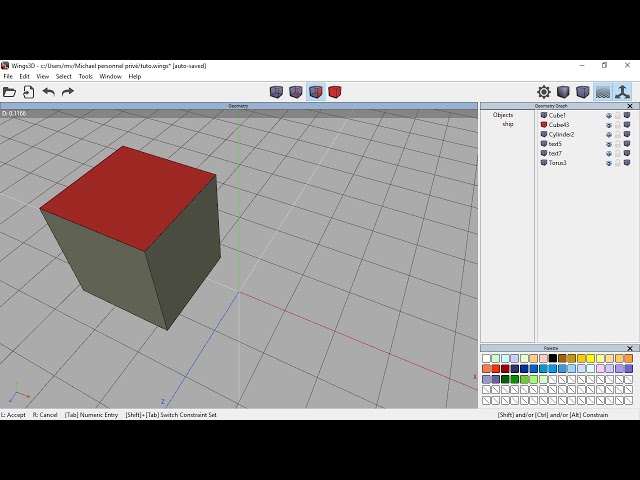Save the scene using the save icon
This screenshot has height=480, width=640.
[x=29, y=92]
